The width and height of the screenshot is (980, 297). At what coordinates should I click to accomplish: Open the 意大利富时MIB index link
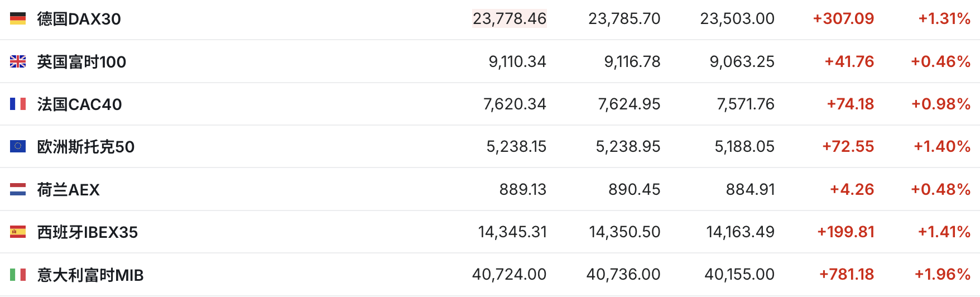tap(90, 275)
